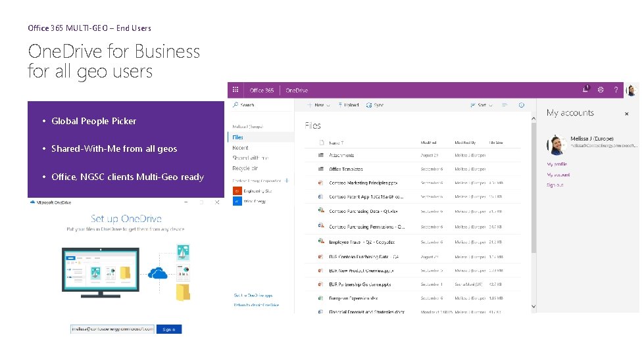Open the Office Templates folder icon
The width and height of the screenshot is (644, 362).
(321, 168)
